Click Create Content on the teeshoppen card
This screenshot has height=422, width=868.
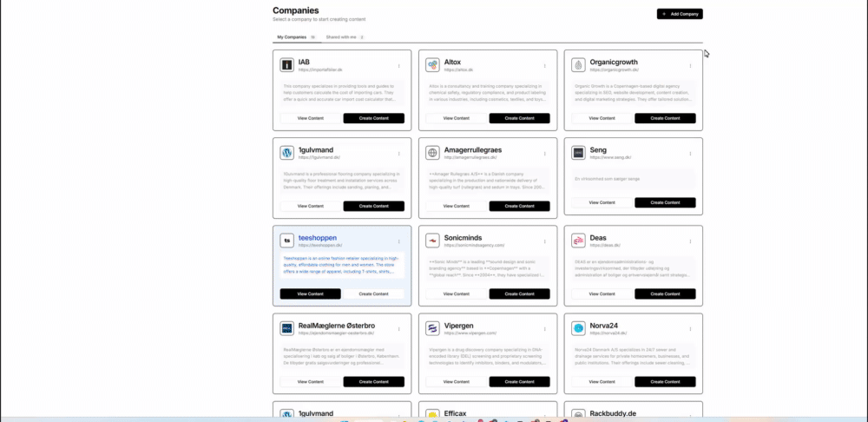click(x=373, y=293)
